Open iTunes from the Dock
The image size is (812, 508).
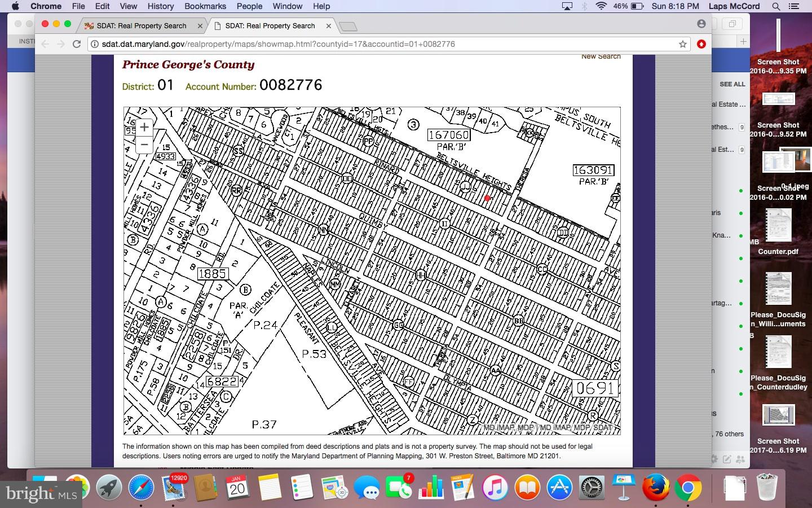495,488
